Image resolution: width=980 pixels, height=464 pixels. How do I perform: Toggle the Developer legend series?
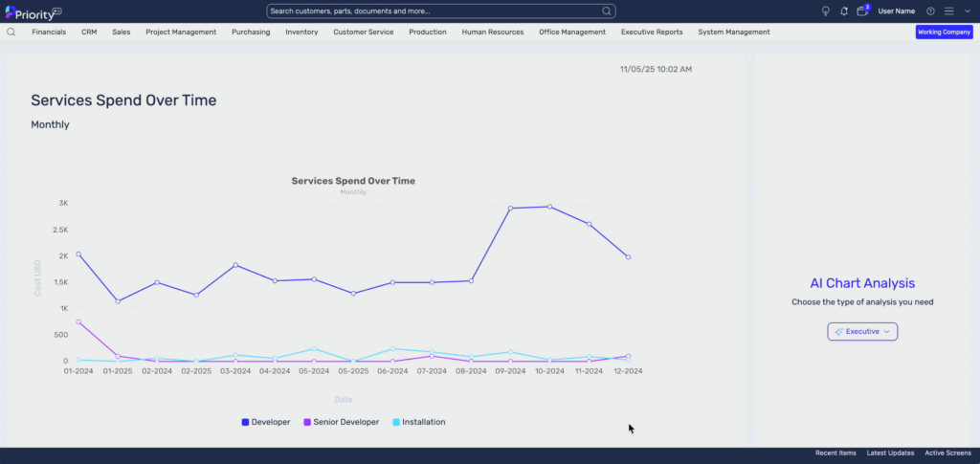266,422
